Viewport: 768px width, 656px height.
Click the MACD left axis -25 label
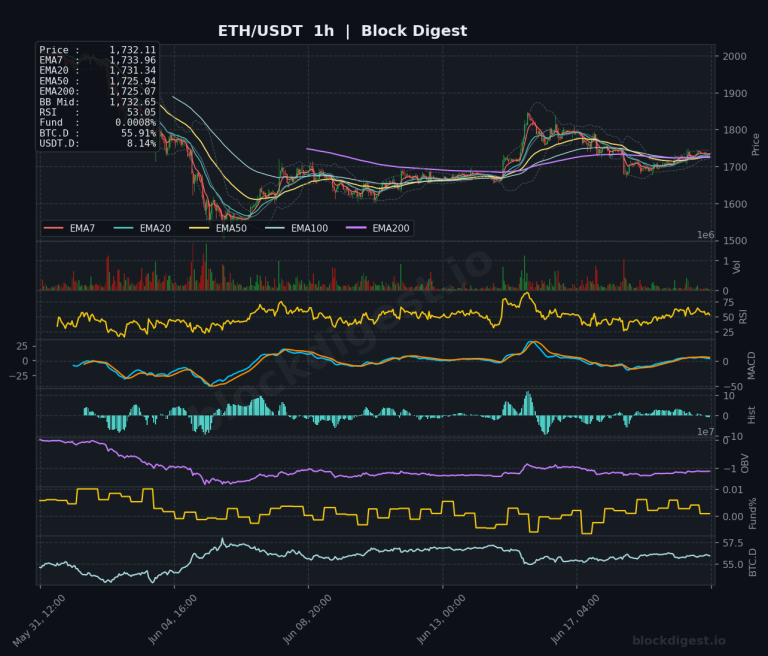click(x=19, y=376)
